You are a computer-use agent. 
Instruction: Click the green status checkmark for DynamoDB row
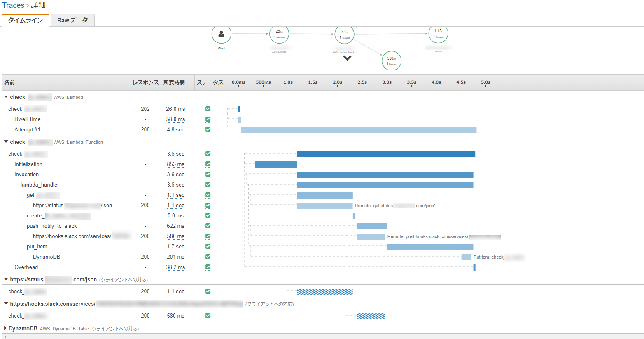(x=208, y=257)
